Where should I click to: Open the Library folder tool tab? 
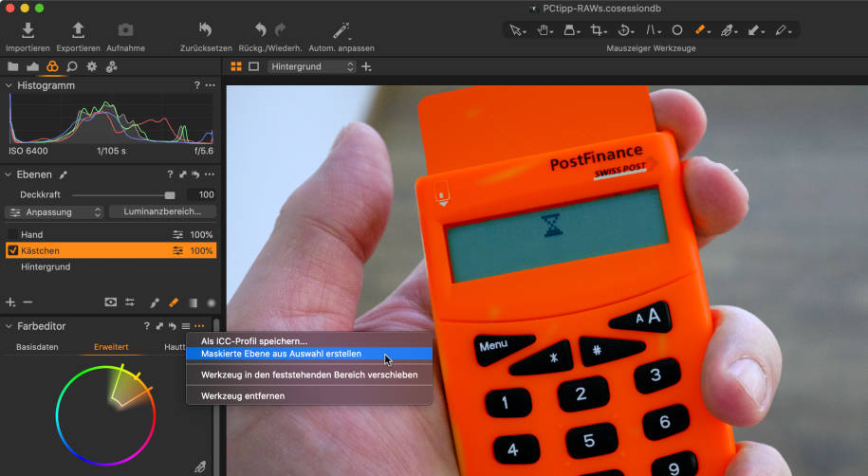click(12, 66)
